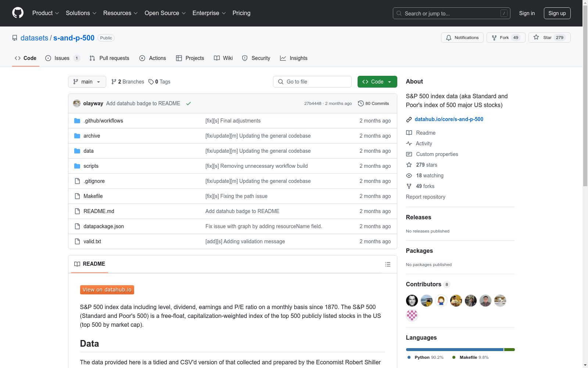
Task: Click the Custom properties icon
Action: [x=409, y=154]
